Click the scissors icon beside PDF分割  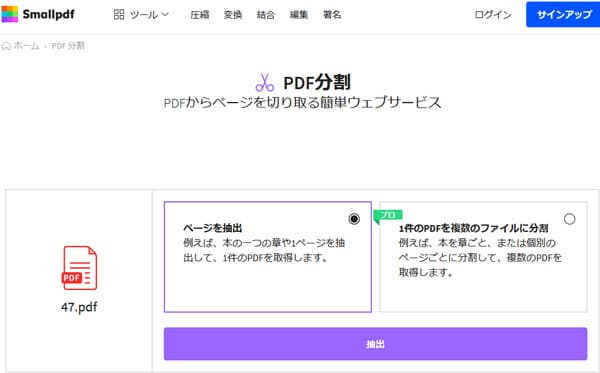click(x=265, y=83)
